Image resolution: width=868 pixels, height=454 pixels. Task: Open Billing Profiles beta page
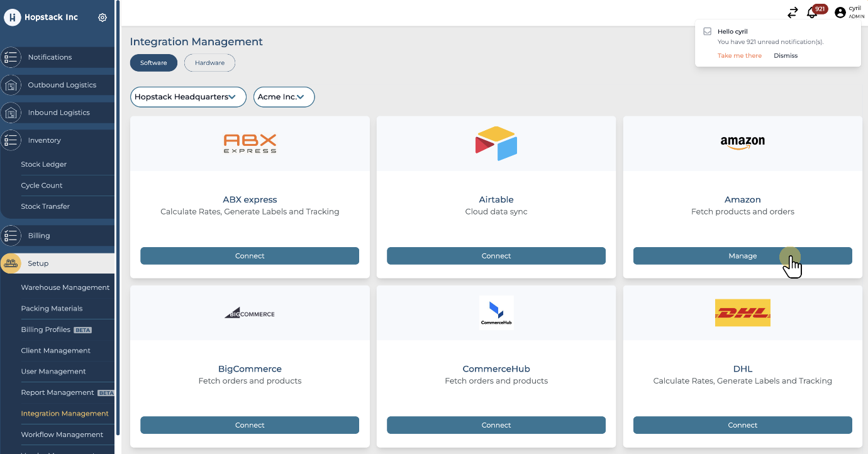click(x=56, y=329)
